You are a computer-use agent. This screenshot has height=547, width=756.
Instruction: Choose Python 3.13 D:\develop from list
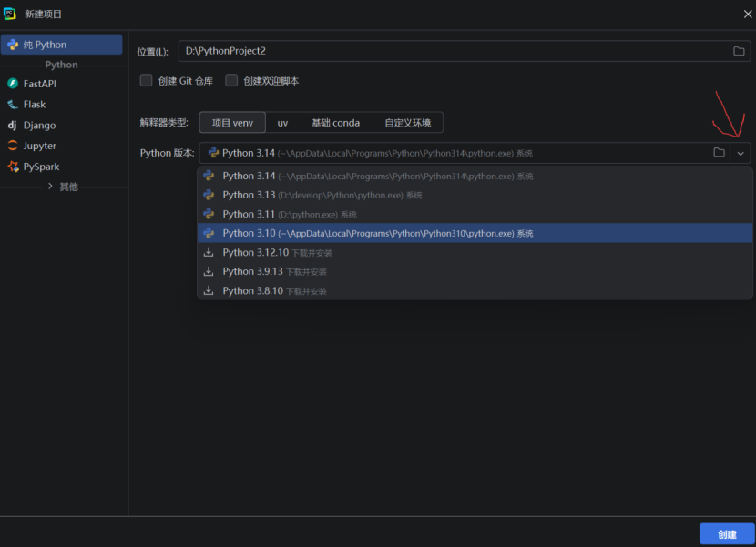(x=475, y=195)
